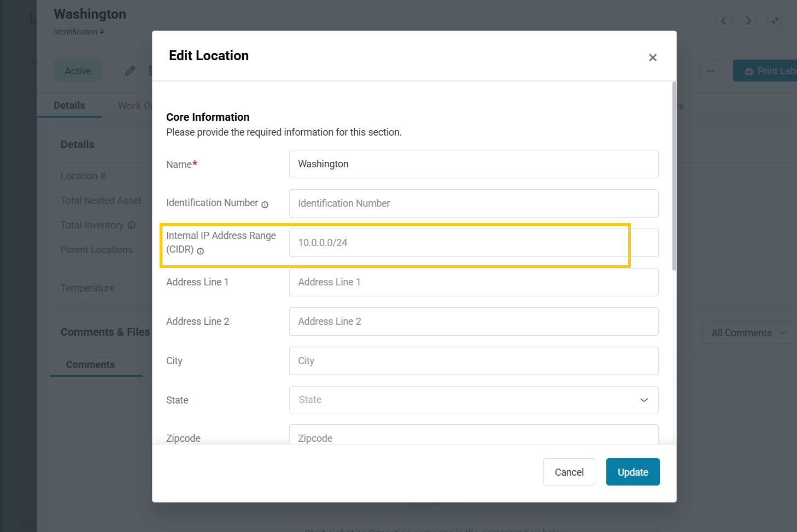
Task: Click the Zipcode input field
Action: click(x=474, y=435)
